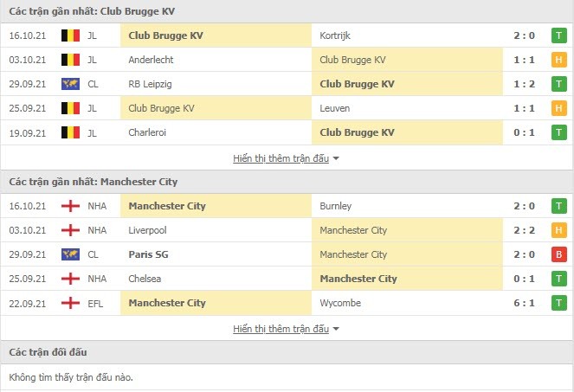Click orange H badge for Anderlecht match
574x392 pixels.
pyautogui.click(x=558, y=60)
